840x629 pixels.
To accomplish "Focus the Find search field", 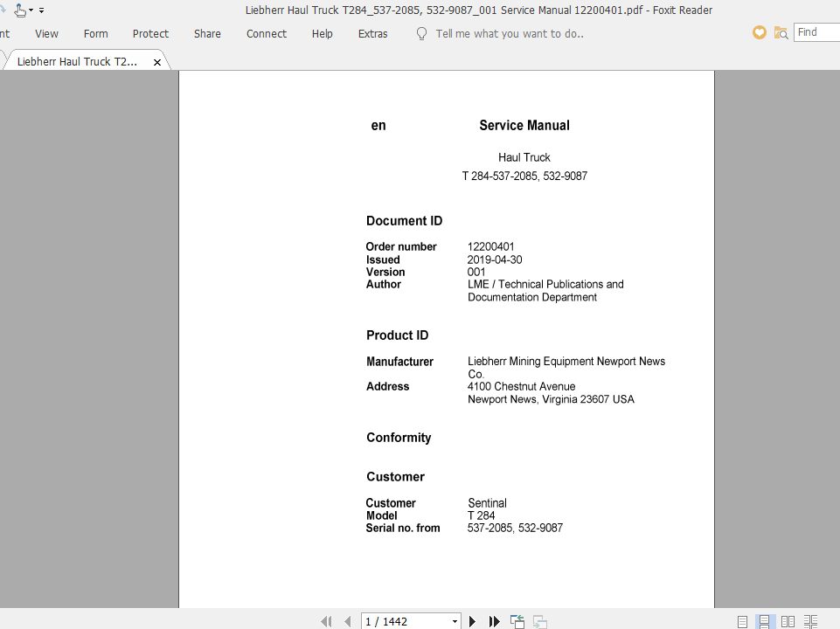I will coord(816,32).
